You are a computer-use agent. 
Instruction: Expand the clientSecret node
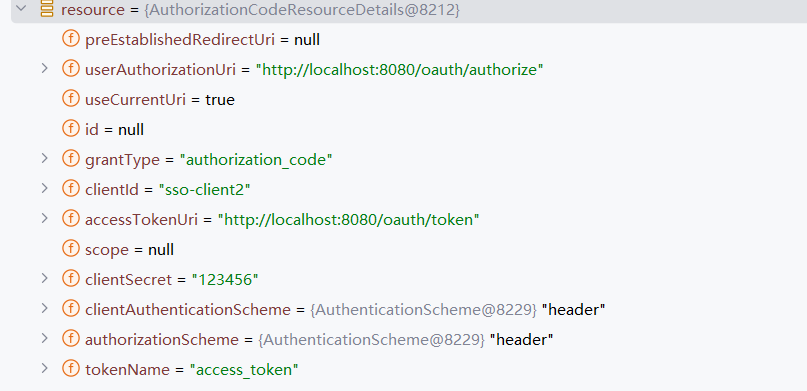coord(44,278)
